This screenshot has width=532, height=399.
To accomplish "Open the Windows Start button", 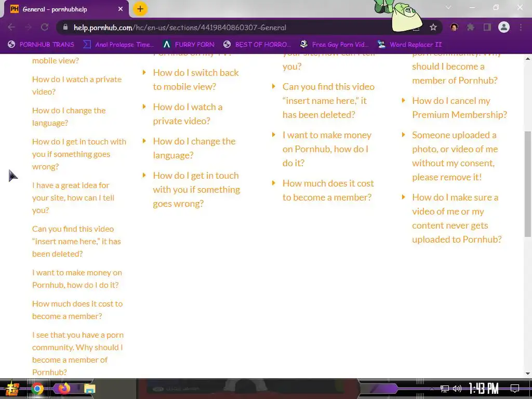I will pyautogui.click(x=12, y=389).
